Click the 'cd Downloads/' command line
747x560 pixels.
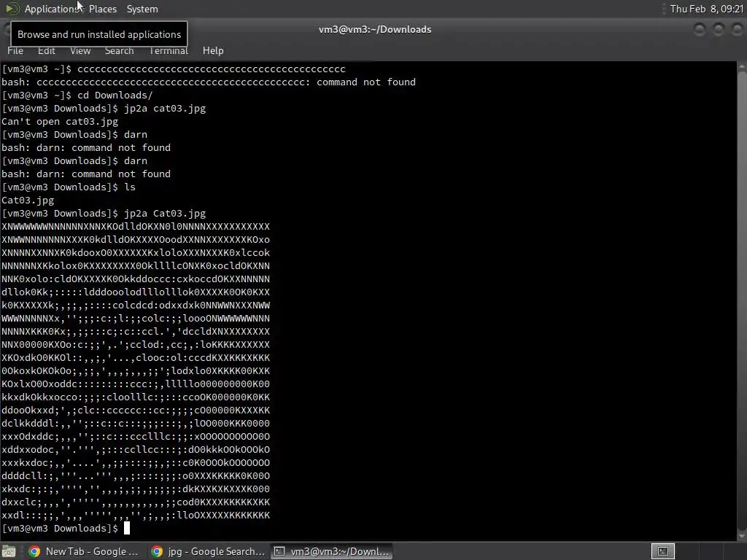point(115,96)
